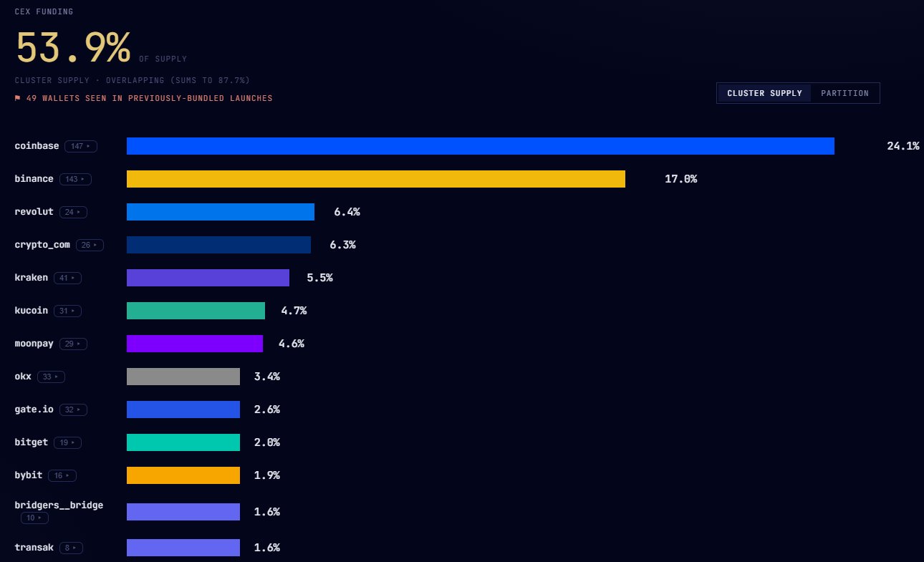Click the gray okx bar
The image size is (924, 562).
coord(183,377)
